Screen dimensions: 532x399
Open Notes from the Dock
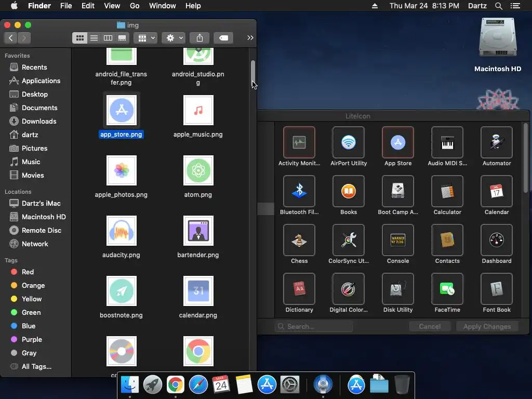point(244,385)
